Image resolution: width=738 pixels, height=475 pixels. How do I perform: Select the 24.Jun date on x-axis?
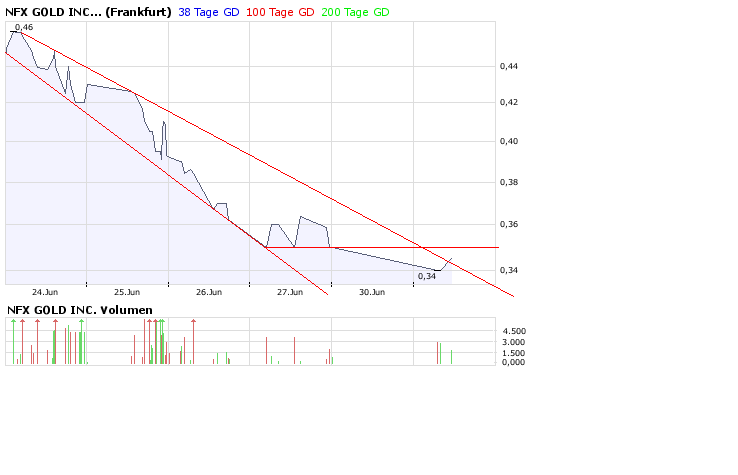point(44,292)
